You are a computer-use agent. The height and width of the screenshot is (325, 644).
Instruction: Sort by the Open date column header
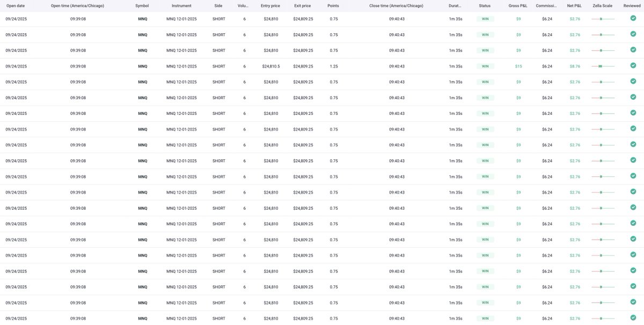click(x=16, y=5)
